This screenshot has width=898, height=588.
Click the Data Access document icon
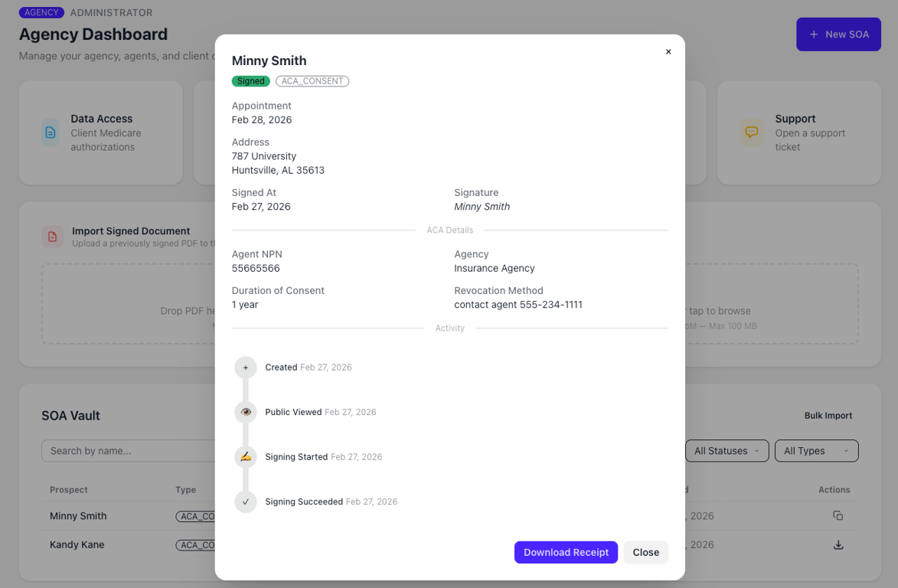[50, 132]
